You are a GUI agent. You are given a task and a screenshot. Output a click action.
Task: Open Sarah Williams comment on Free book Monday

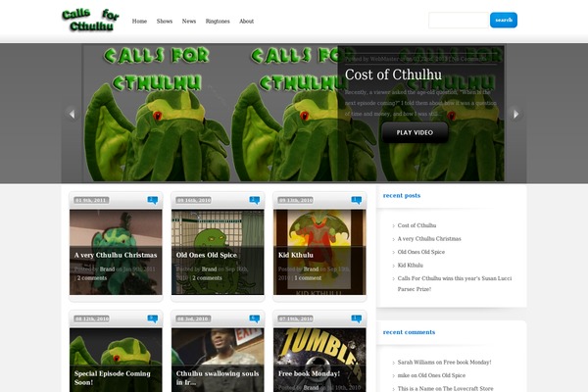click(x=444, y=363)
